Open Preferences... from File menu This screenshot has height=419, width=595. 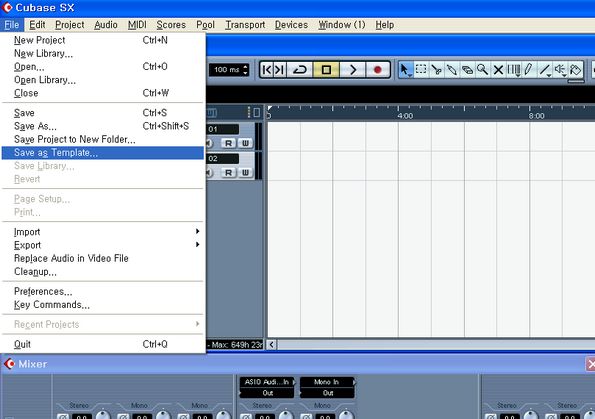[102, 291]
